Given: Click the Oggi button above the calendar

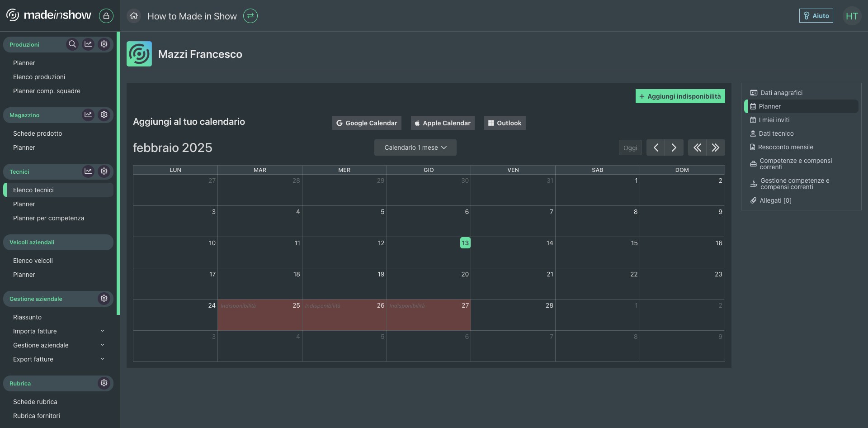Looking at the screenshot, I should click(630, 147).
